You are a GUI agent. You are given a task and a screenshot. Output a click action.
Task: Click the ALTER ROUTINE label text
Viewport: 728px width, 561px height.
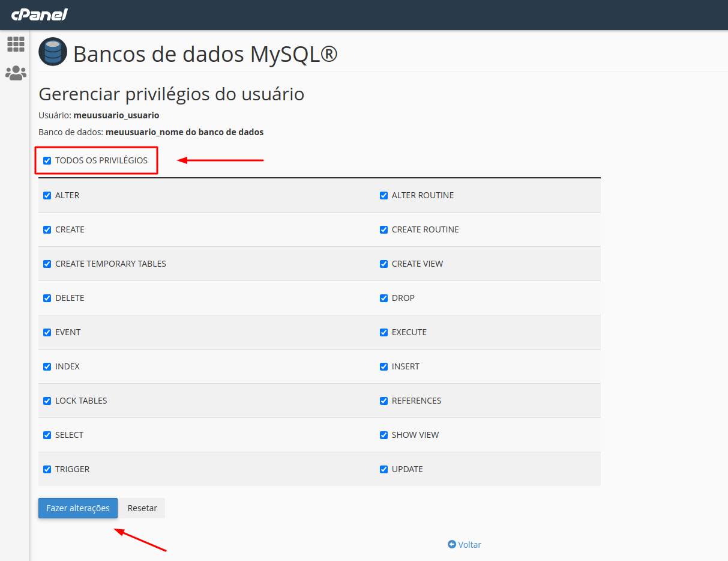click(423, 195)
